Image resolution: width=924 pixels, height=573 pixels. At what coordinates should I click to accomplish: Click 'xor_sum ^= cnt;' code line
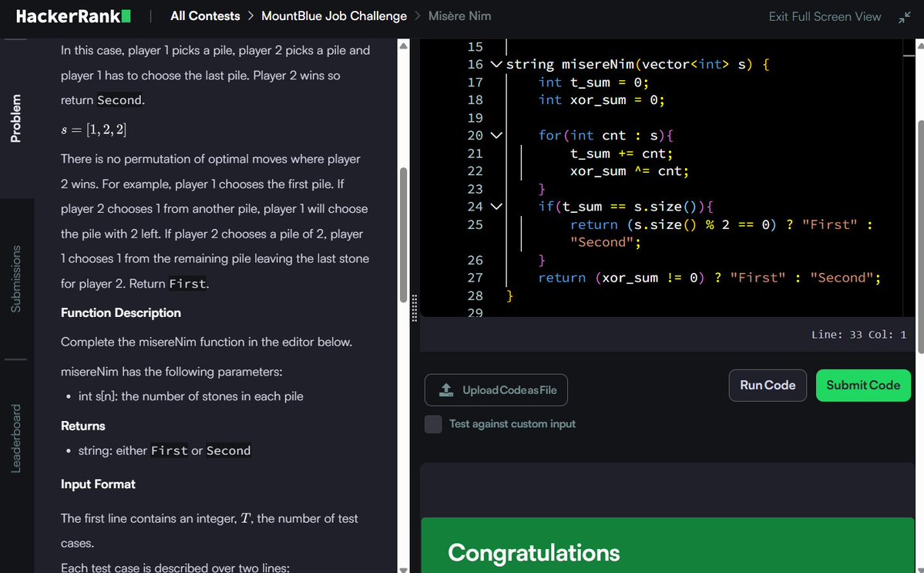[630, 171]
